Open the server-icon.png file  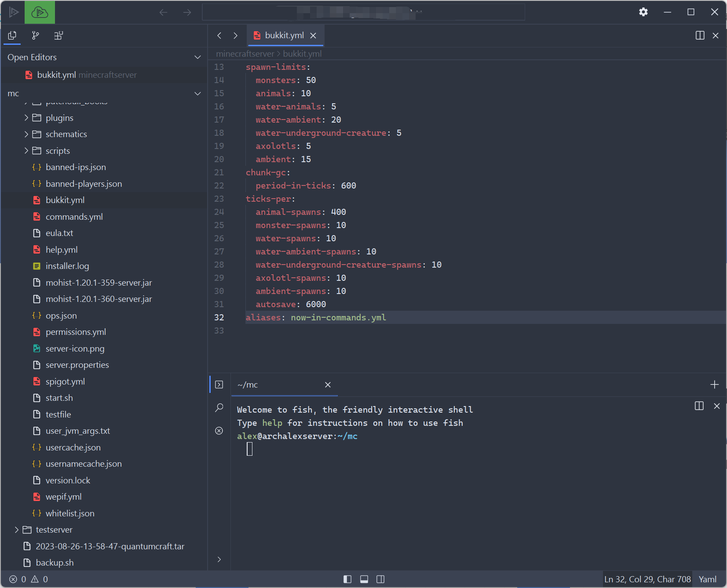click(x=75, y=348)
